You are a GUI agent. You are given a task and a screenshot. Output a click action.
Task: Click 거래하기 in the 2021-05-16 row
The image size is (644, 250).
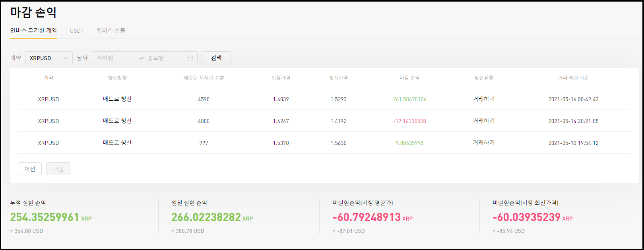(x=483, y=99)
